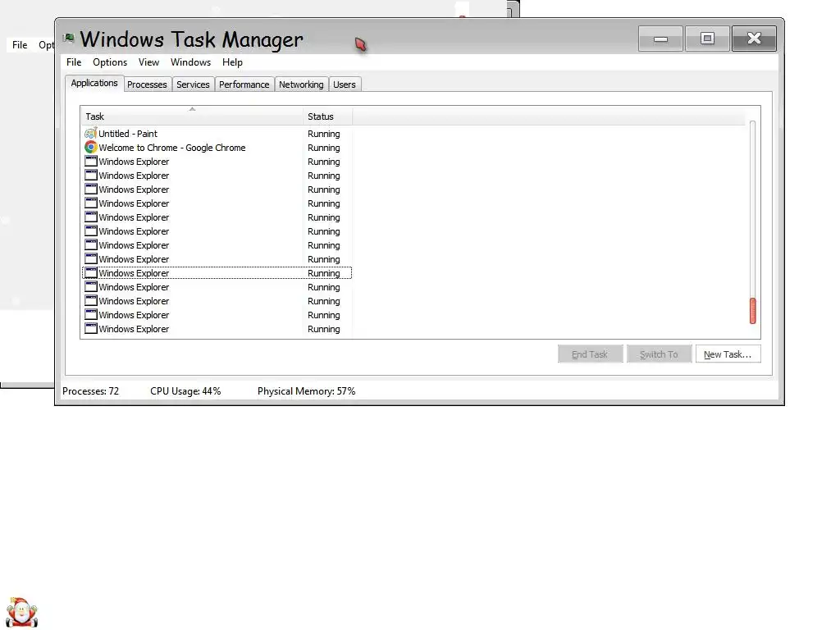Click the Santa Claus icon on the desktop
This screenshot has height=630, width=840.
22,612
